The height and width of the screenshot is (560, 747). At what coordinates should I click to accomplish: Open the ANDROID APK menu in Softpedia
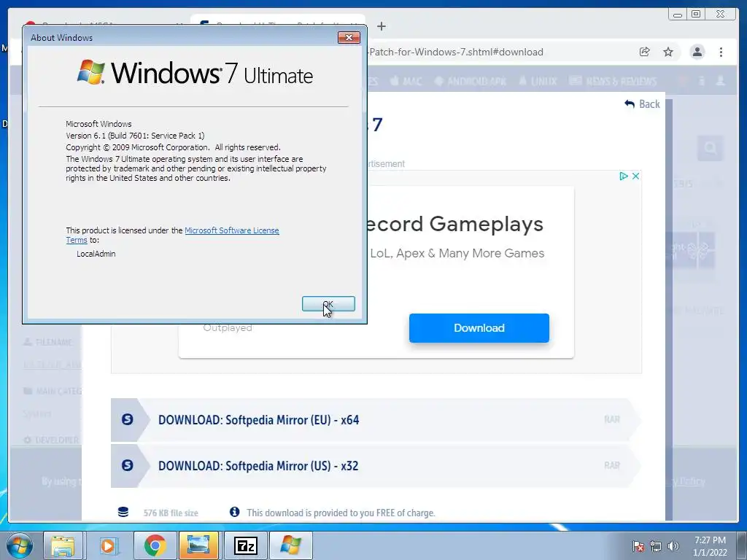click(471, 81)
